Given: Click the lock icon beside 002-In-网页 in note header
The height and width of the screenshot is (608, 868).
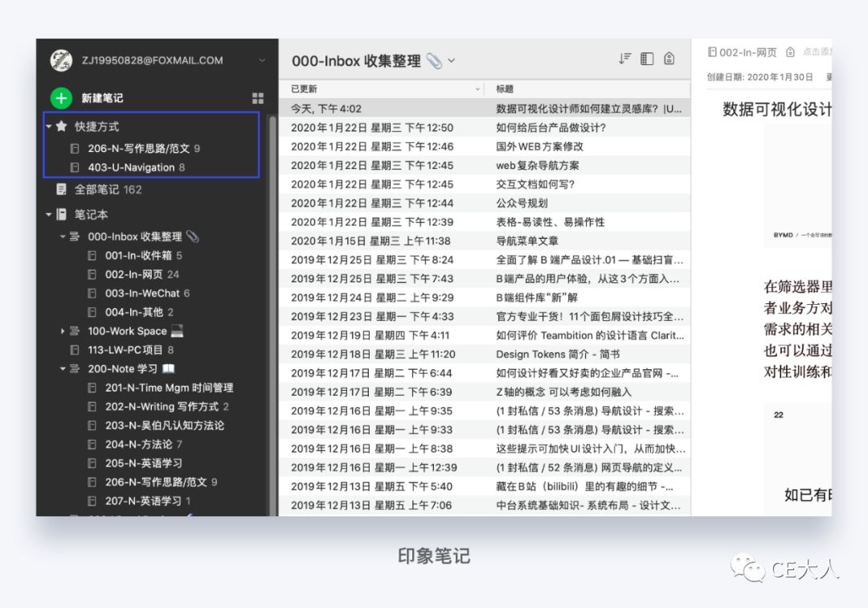Looking at the screenshot, I should coord(791,52).
